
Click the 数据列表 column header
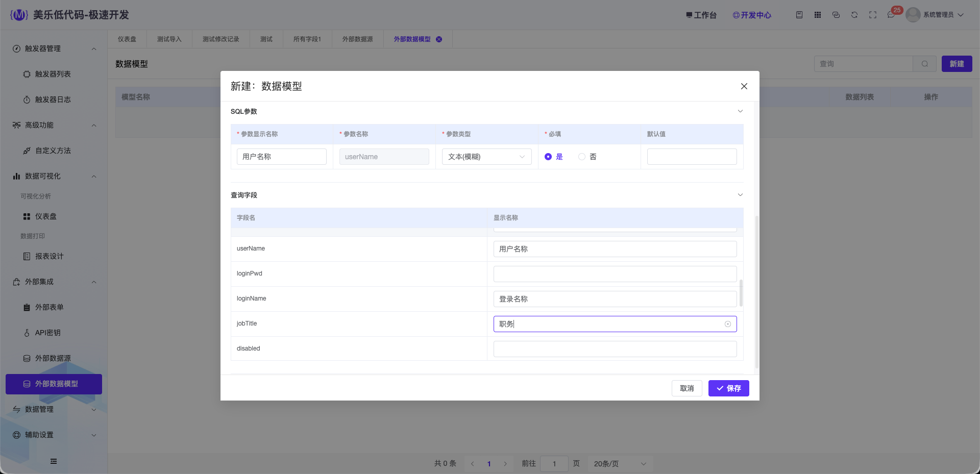pos(860,97)
